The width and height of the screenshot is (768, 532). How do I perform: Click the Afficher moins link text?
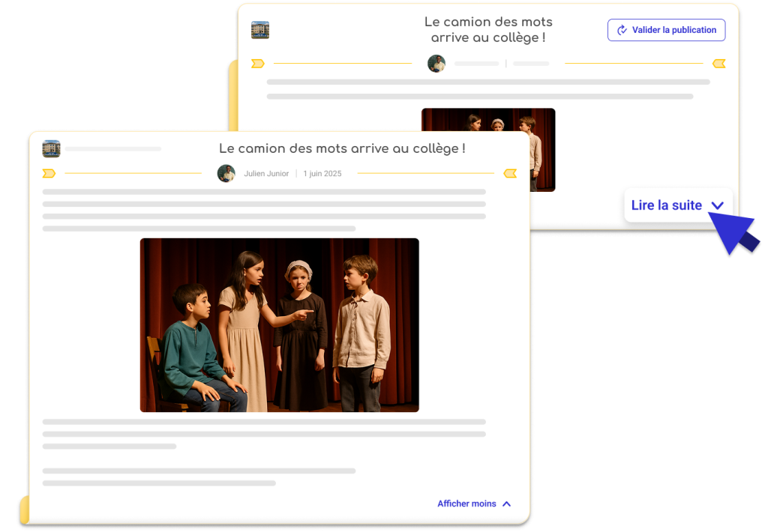pyautogui.click(x=466, y=504)
